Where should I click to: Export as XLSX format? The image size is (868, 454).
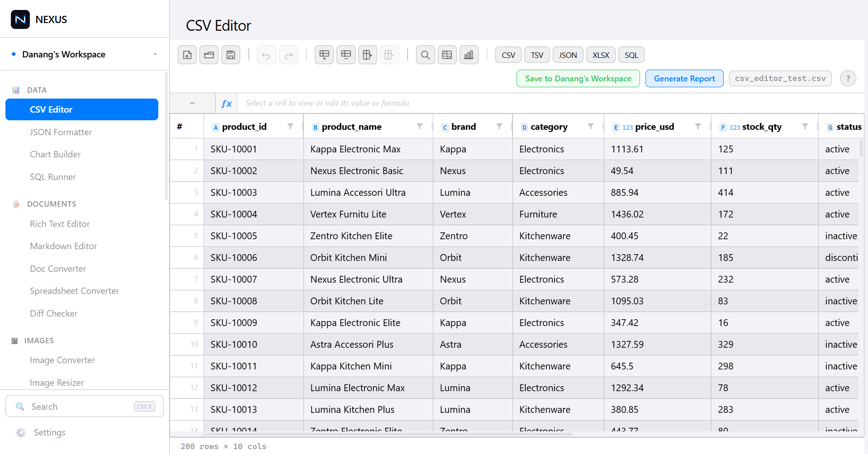pyautogui.click(x=601, y=55)
